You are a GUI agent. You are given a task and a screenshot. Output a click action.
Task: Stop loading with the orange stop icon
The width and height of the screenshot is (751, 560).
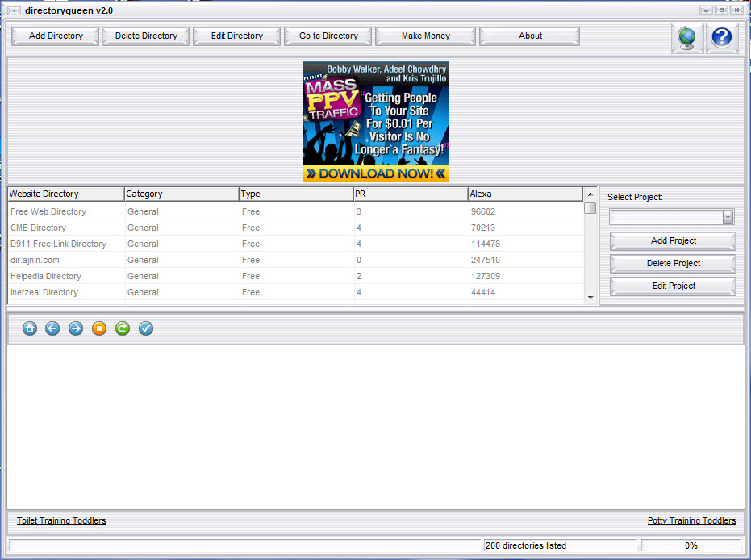[99, 328]
